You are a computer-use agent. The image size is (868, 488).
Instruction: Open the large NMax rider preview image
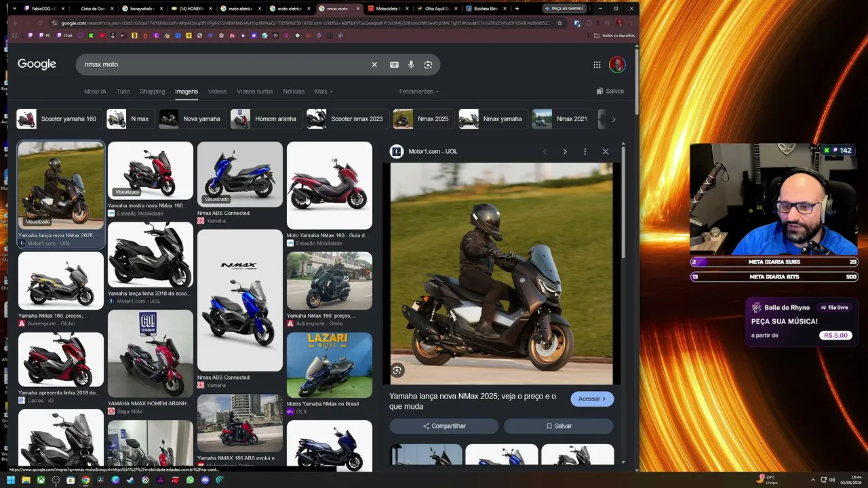click(x=501, y=274)
